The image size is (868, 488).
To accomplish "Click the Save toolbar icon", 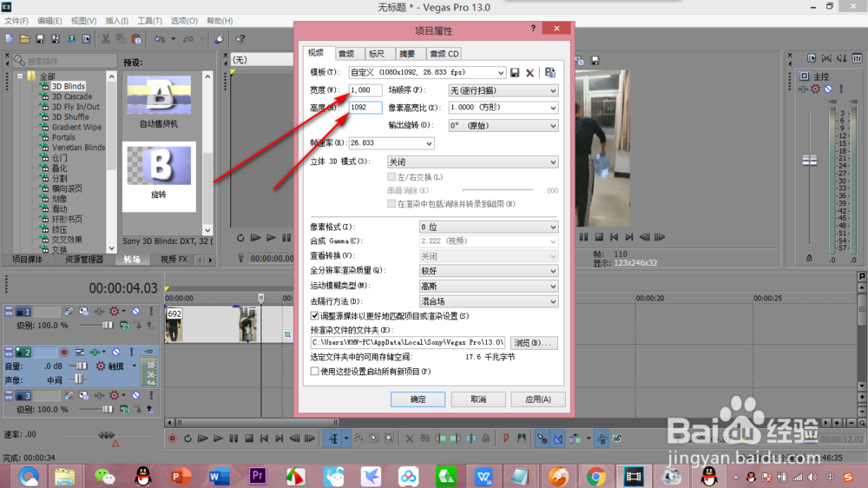I will pyautogui.click(x=39, y=39).
